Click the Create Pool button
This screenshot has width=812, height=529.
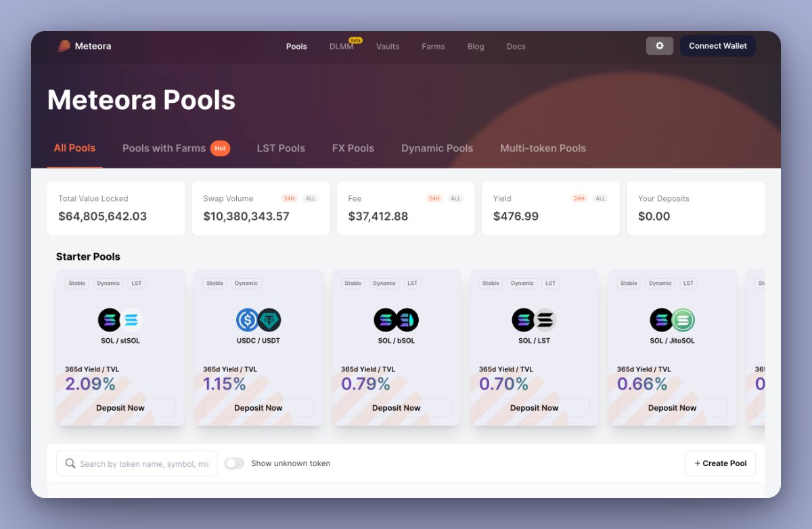pyautogui.click(x=721, y=463)
